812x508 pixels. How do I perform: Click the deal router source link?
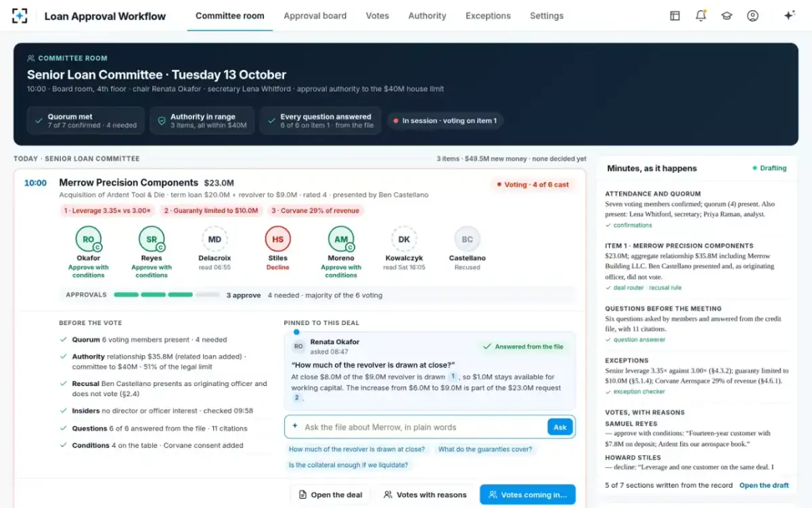(629, 287)
